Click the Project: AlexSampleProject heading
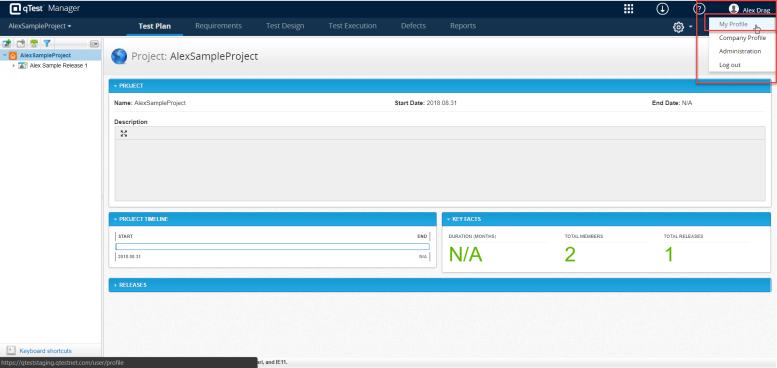The image size is (777, 368). click(x=195, y=56)
